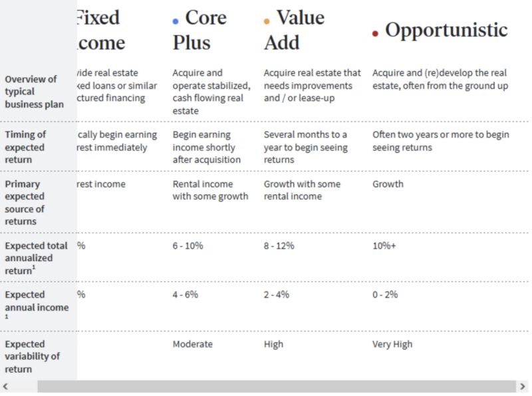The width and height of the screenshot is (532, 396).
Task: Click the Very High variability cell
Action: (x=391, y=344)
